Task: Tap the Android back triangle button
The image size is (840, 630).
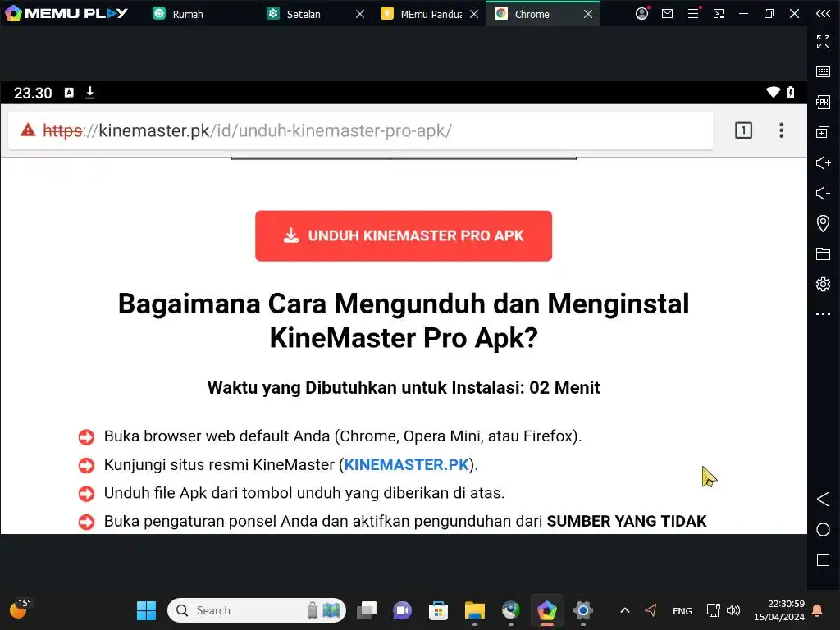Action: click(x=823, y=500)
